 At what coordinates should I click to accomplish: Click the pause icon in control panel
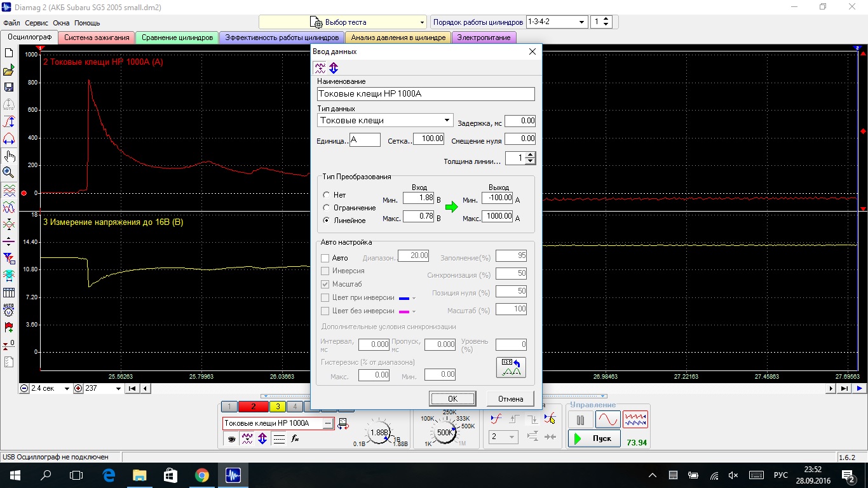(x=580, y=420)
